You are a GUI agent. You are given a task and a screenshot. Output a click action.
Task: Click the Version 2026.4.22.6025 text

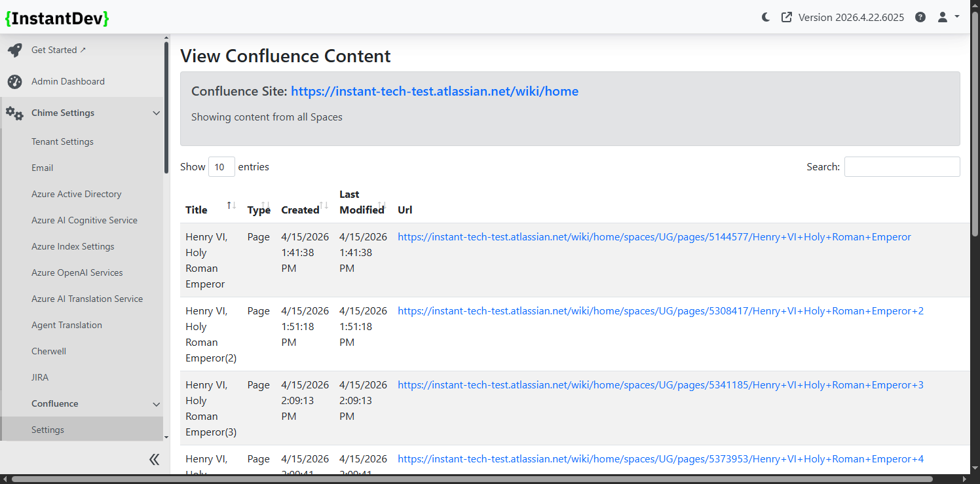tap(851, 18)
